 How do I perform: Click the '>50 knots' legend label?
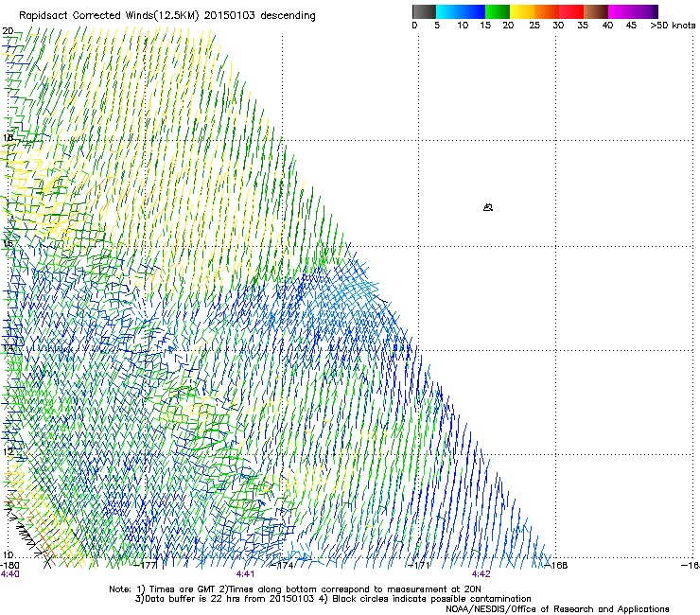673,26
